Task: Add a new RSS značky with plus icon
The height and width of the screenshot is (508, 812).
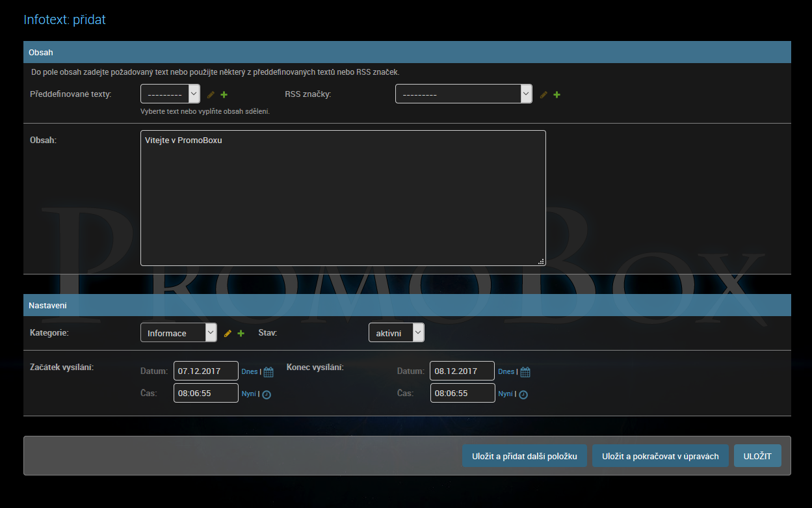Action: 557,95
